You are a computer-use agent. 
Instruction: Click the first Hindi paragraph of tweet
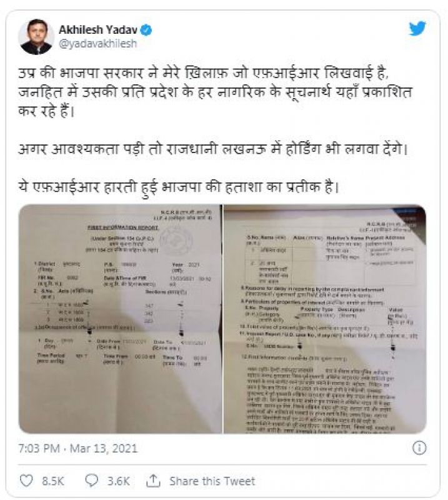[215, 92]
